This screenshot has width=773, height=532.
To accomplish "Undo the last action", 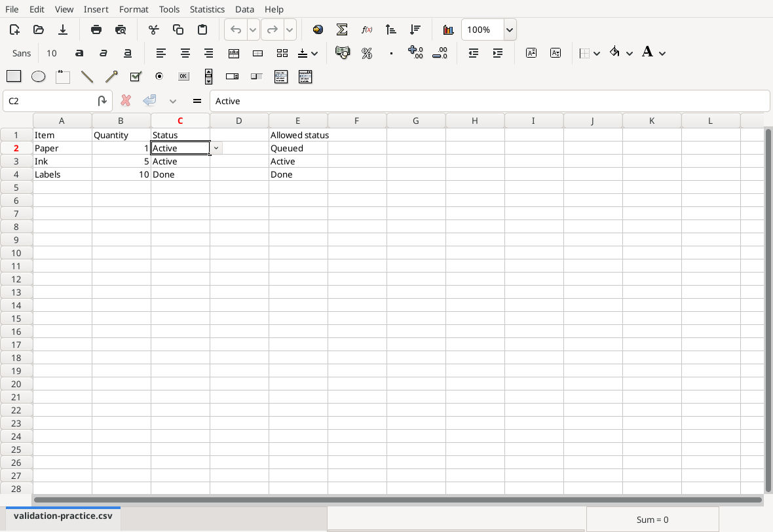I will 236,29.
